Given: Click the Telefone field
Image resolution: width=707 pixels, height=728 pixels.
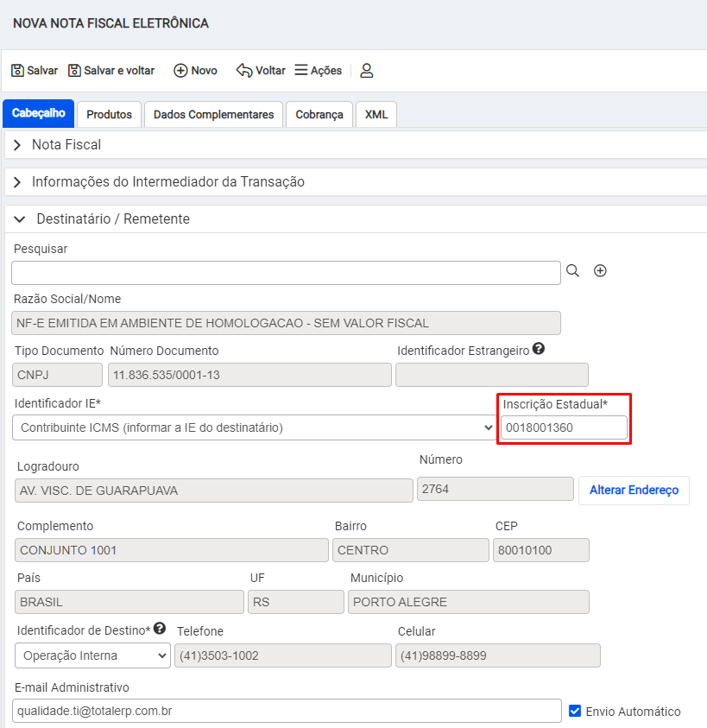Looking at the screenshot, I should (283, 655).
